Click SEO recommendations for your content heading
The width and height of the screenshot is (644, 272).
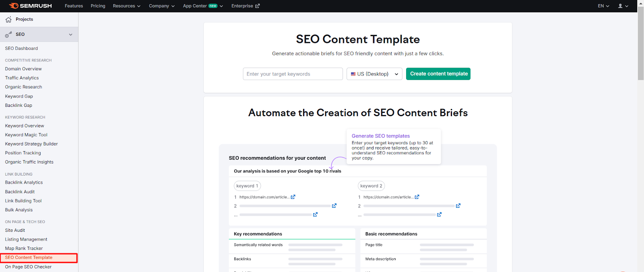pos(277,158)
